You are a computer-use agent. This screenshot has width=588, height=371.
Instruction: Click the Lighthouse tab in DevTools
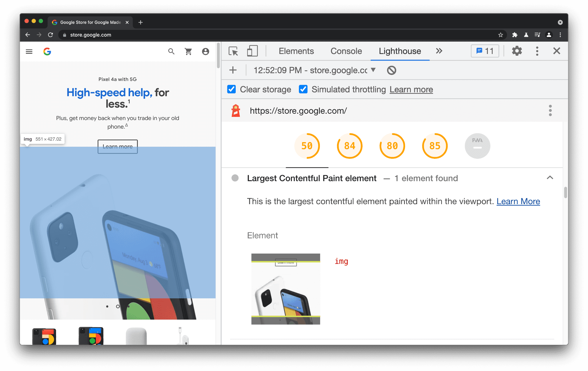[x=400, y=51]
